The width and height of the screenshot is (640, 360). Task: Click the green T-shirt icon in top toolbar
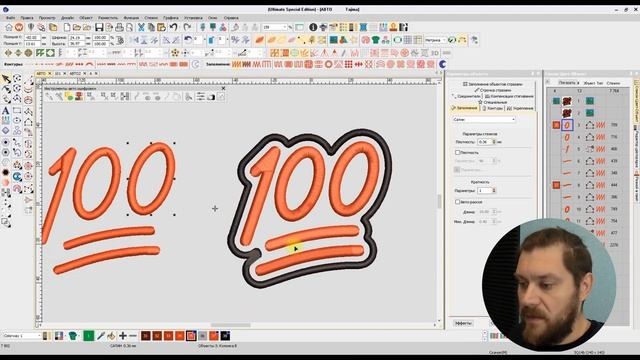coord(376,40)
